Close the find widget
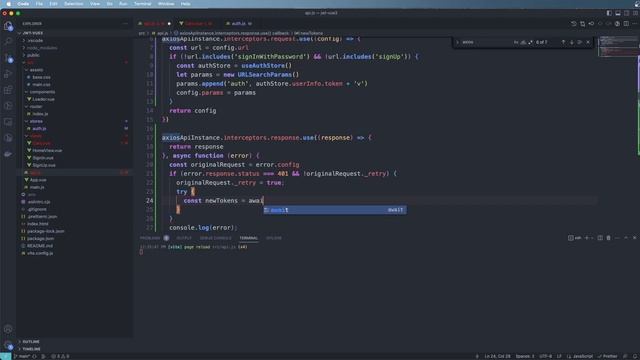The image size is (640, 360). tap(588, 42)
